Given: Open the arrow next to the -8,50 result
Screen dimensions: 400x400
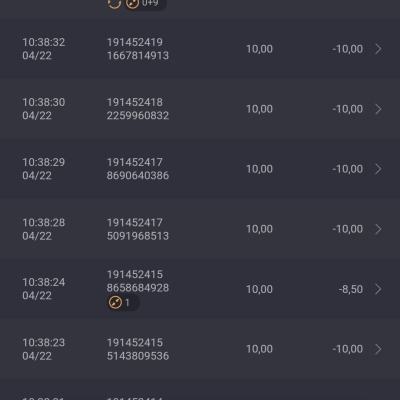Looking at the screenshot, I should tap(378, 289).
